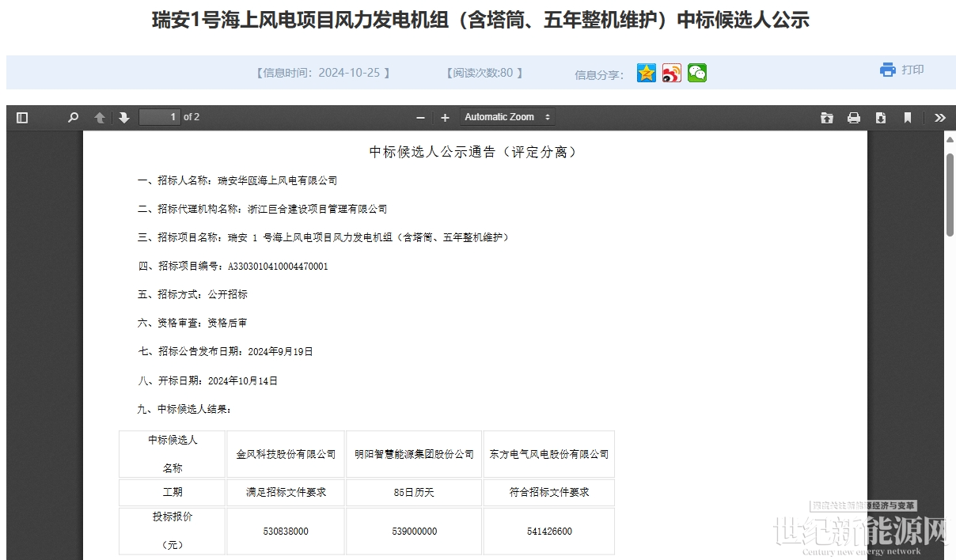This screenshot has height=560, width=956.
Task: Click the cell 85日历天
Action: click(x=414, y=492)
